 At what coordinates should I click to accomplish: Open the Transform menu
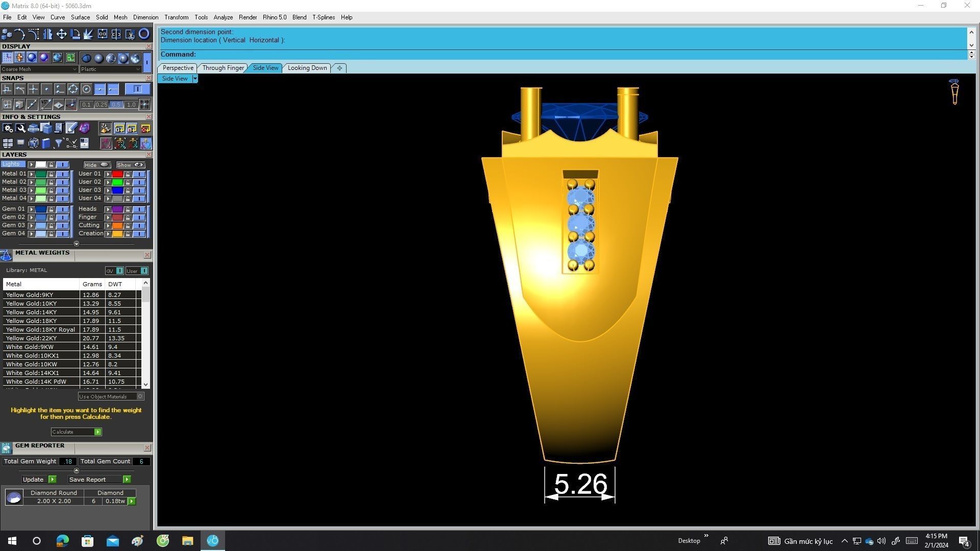point(176,17)
